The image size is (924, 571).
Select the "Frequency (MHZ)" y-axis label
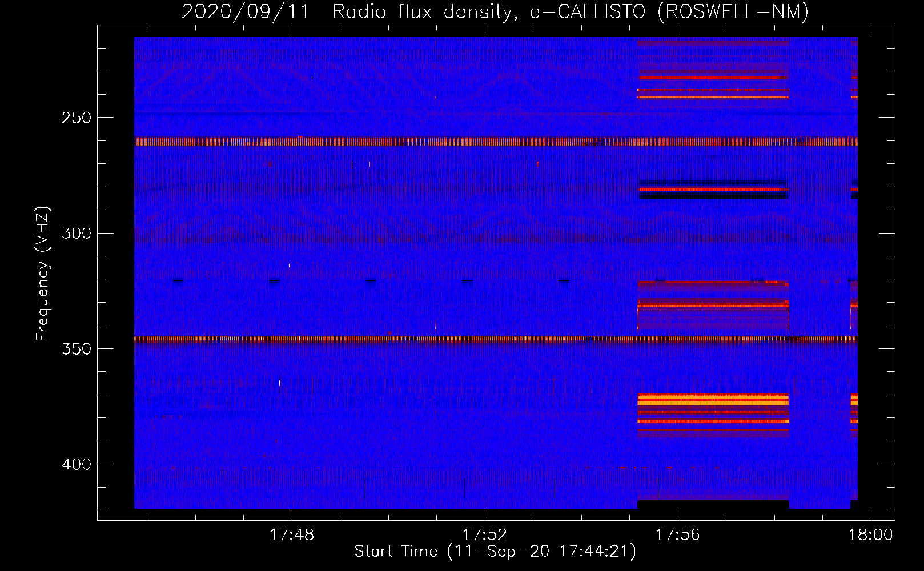(x=43, y=274)
